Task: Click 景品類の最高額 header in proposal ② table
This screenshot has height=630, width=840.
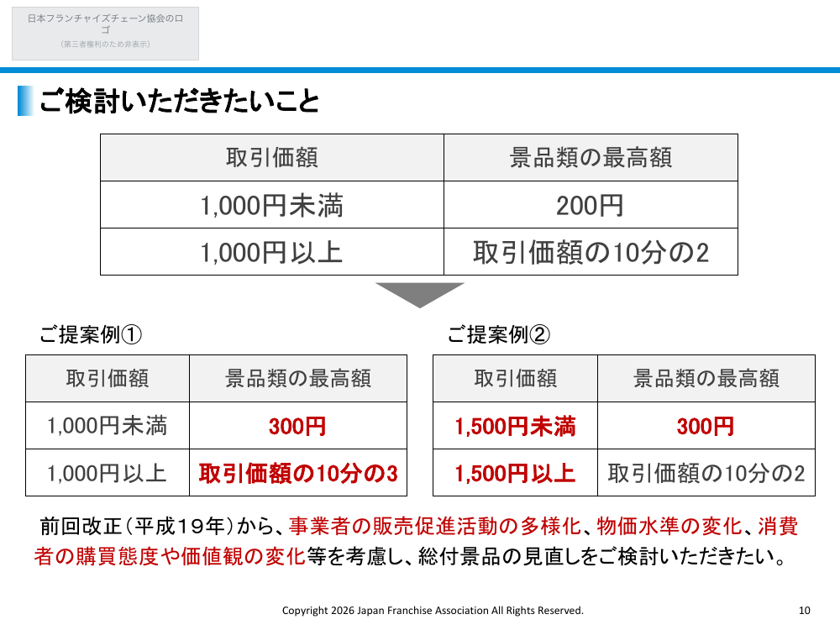Action: [x=706, y=378]
